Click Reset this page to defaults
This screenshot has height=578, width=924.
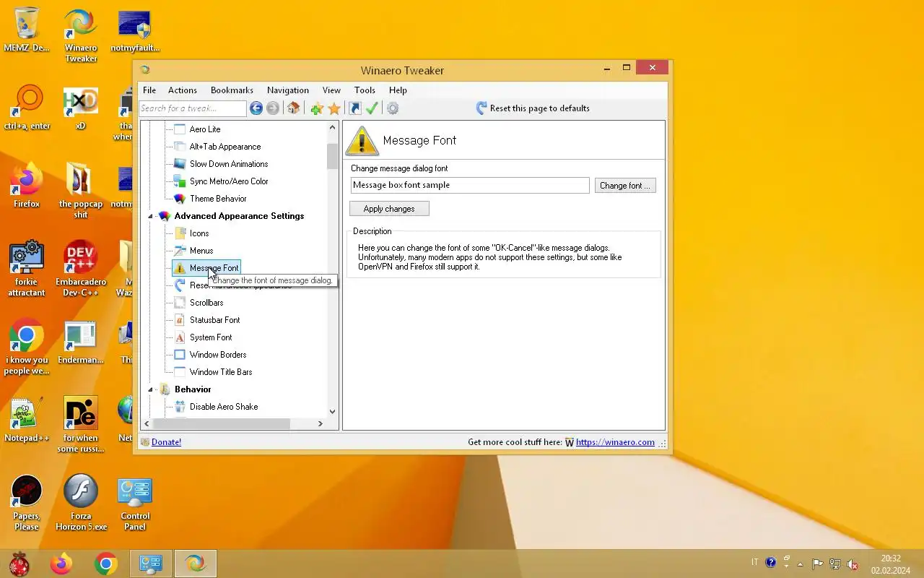pyautogui.click(x=533, y=108)
